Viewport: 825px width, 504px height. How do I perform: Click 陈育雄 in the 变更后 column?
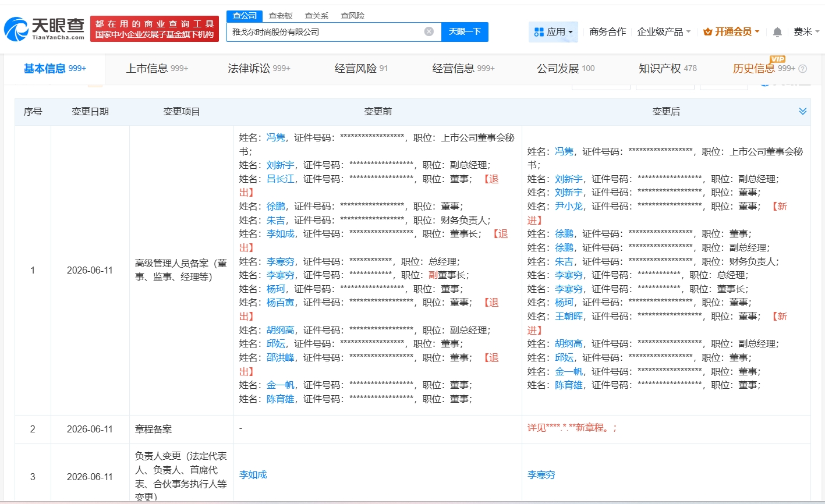click(x=569, y=385)
